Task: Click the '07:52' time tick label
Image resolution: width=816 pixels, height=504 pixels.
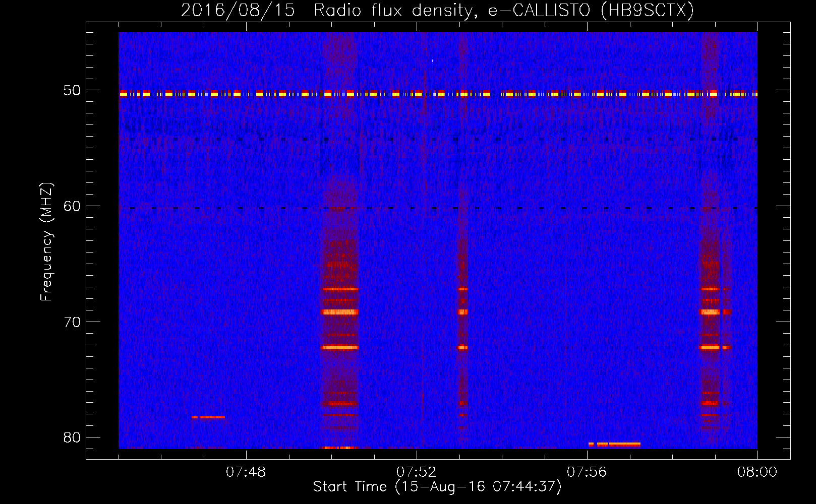Action: click(417, 472)
